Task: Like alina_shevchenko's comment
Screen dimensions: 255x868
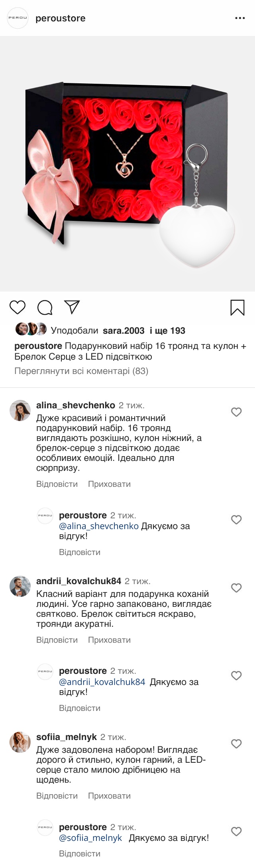Action: [x=237, y=412]
